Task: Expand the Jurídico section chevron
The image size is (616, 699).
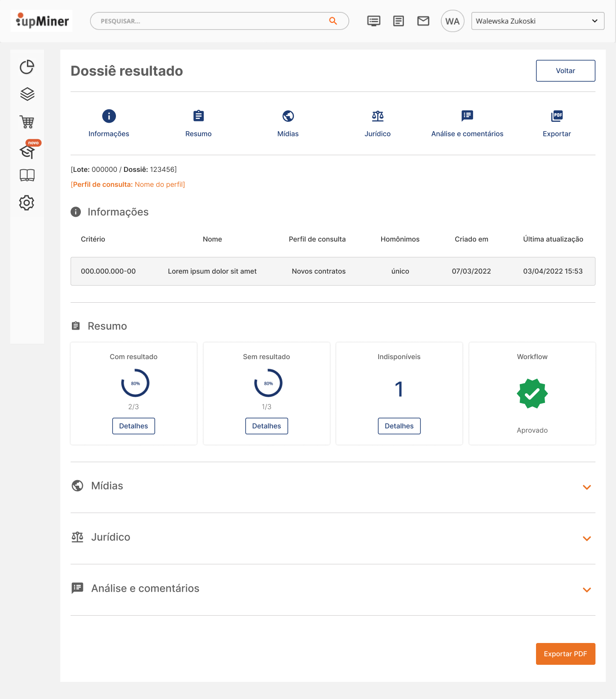Action: pyautogui.click(x=586, y=538)
